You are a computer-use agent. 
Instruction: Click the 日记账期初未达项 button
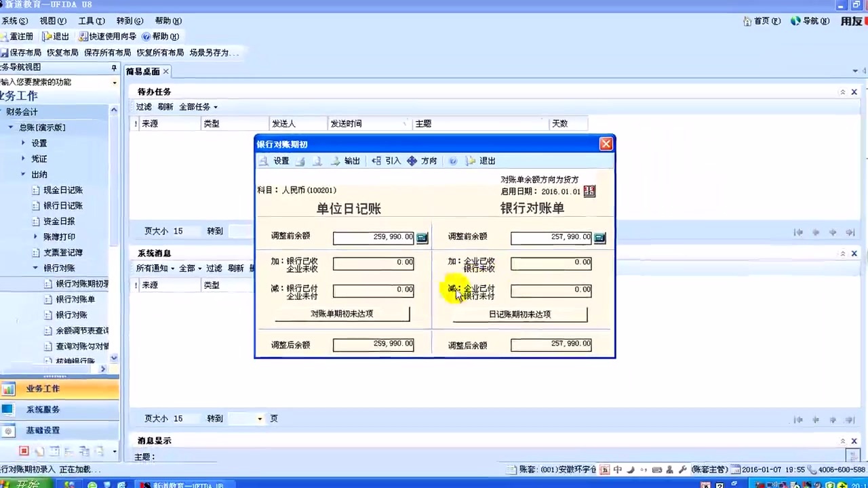(x=519, y=314)
